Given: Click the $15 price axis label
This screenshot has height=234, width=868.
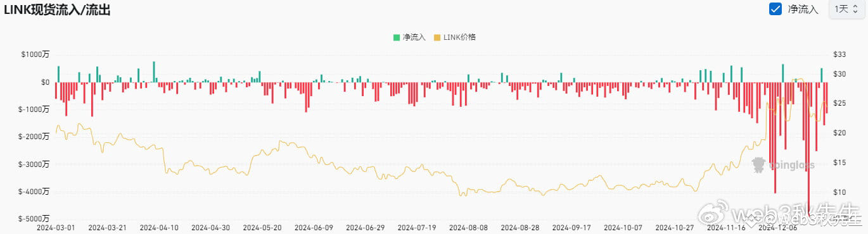Looking at the screenshot, I should pyautogui.click(x=840, y=163).
